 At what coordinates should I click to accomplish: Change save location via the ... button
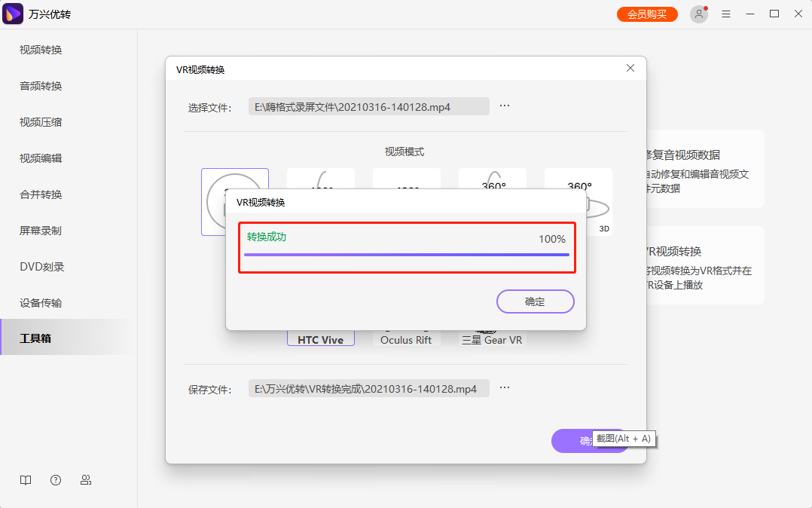click(504, 387)
